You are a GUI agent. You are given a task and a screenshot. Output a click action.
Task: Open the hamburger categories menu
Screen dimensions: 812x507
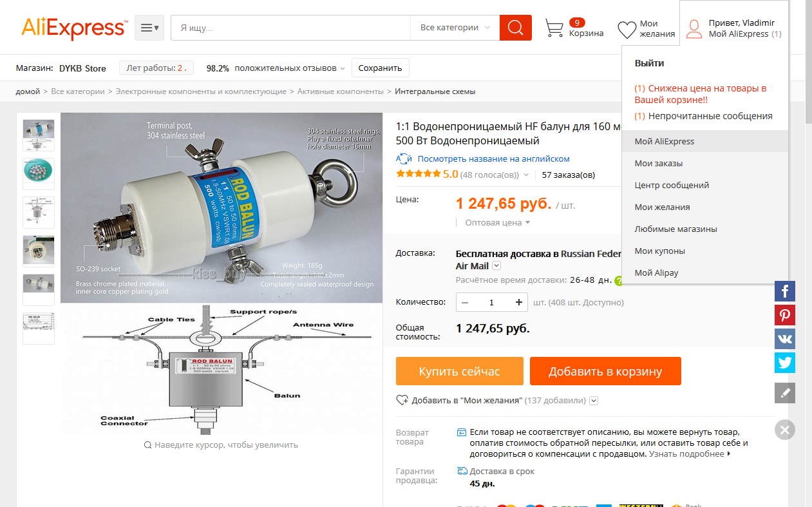point(149,28)
